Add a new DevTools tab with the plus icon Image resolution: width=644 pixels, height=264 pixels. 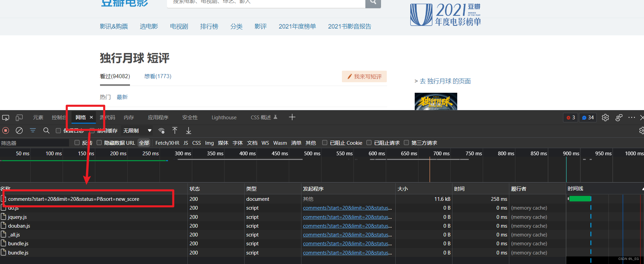tap(292, 117)
